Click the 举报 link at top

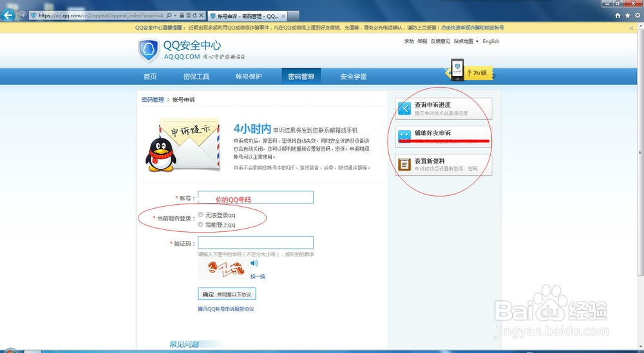click(x=422, y=41)
